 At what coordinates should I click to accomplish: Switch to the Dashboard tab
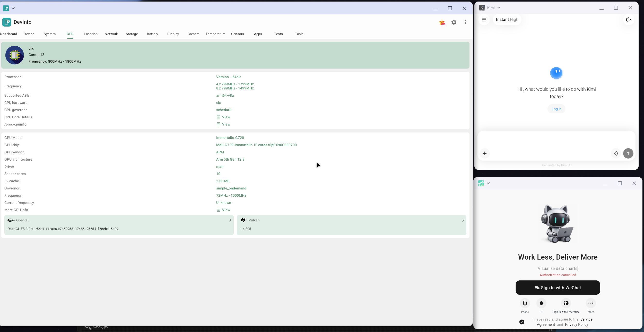pos(8,34)
